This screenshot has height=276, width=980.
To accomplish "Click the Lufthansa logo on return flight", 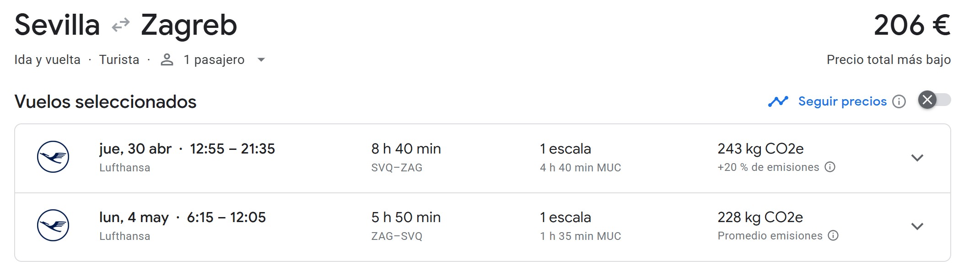I will tap(53, 225).
